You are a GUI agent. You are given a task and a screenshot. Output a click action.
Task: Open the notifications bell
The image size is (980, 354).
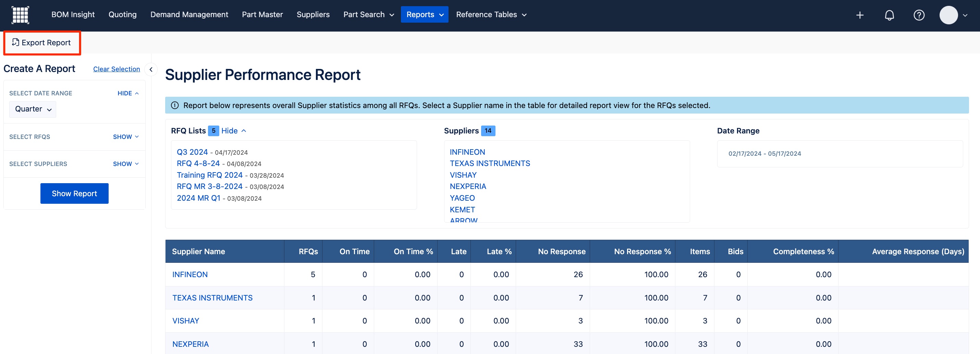889,15
